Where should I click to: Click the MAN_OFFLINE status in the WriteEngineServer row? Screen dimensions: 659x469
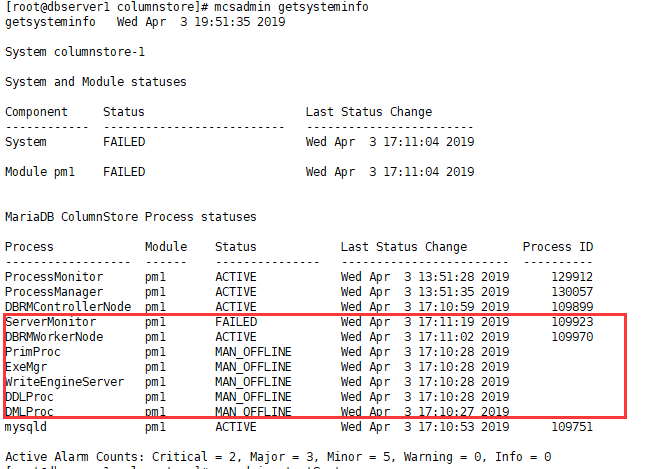tap(253, 382)
